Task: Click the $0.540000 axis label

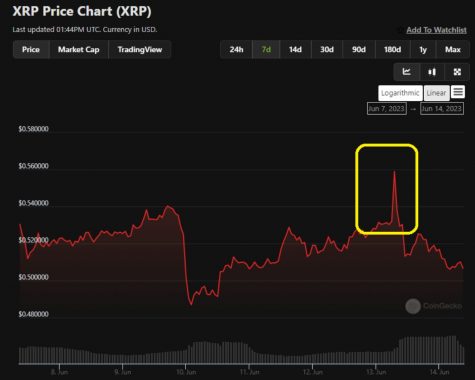Action: coord(33,203)
